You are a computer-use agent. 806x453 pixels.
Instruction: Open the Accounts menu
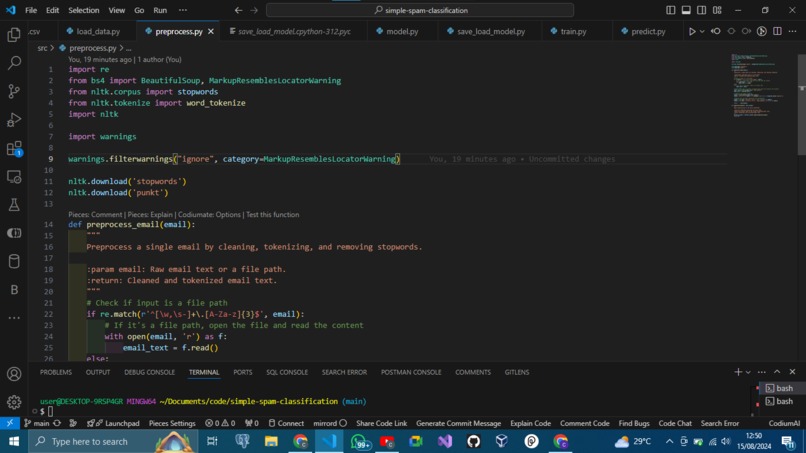[x=14, y=374]
